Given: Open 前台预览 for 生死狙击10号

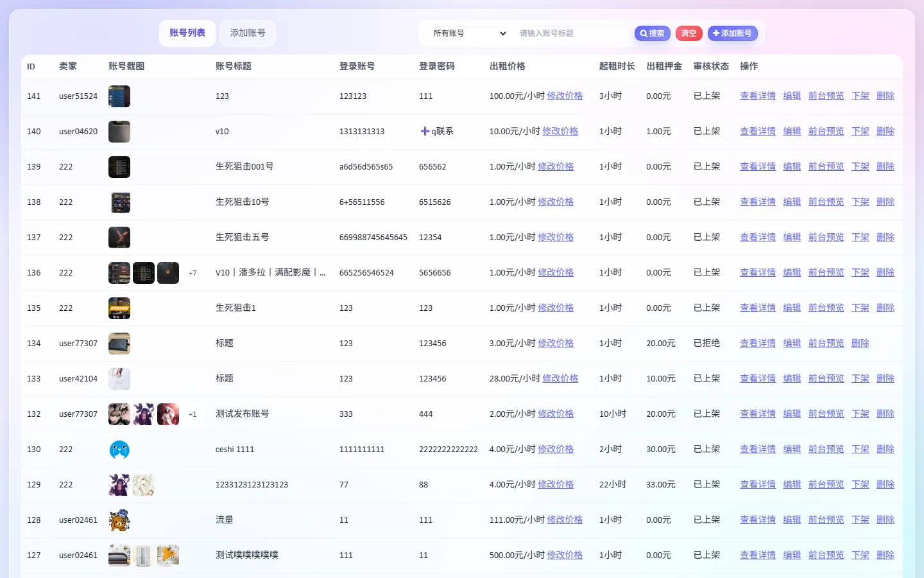Looking at the screenshot, I should click(x=826, y=202).
